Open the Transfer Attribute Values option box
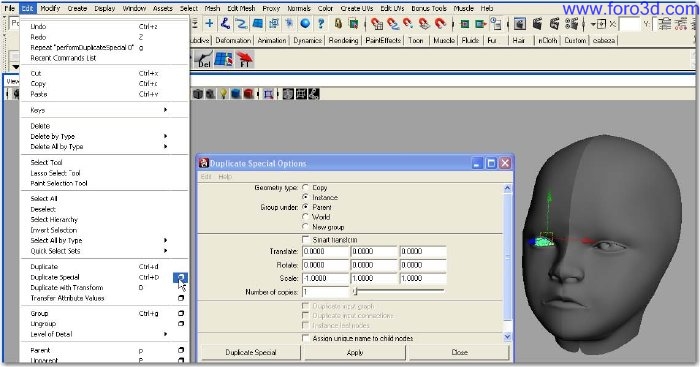 coord(181,298)
